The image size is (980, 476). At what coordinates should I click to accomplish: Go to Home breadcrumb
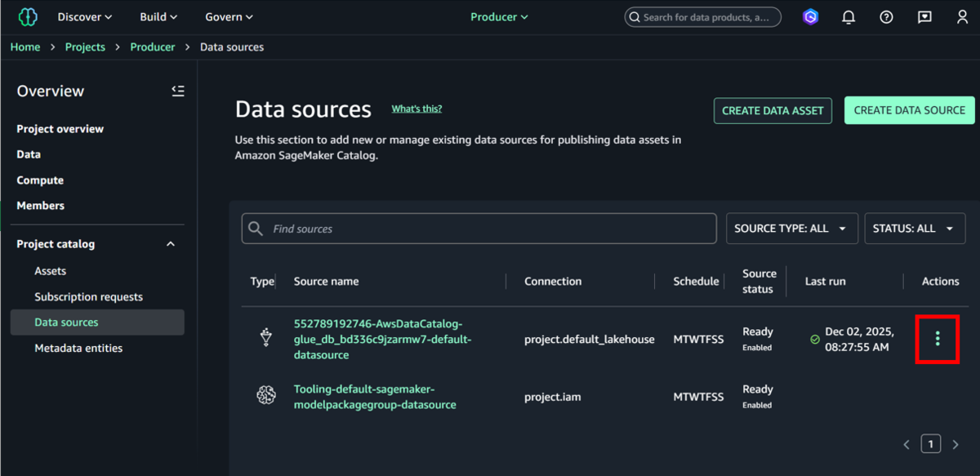(x=25, y=47)
